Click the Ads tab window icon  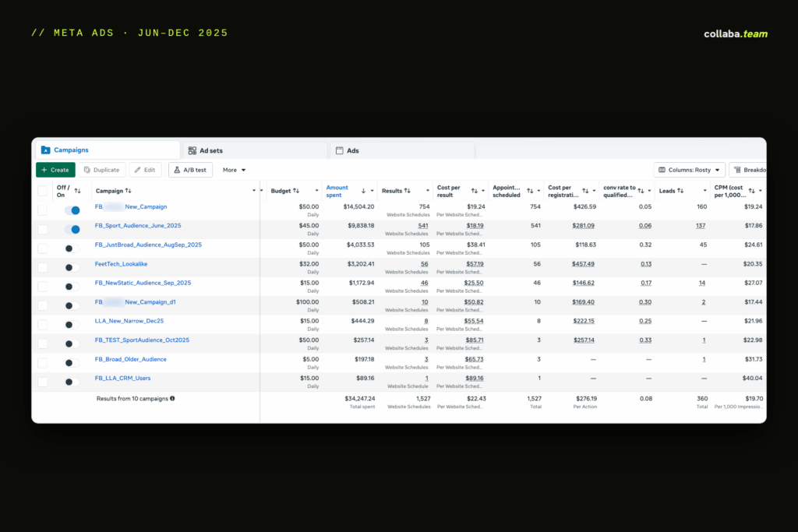[340, 150]
